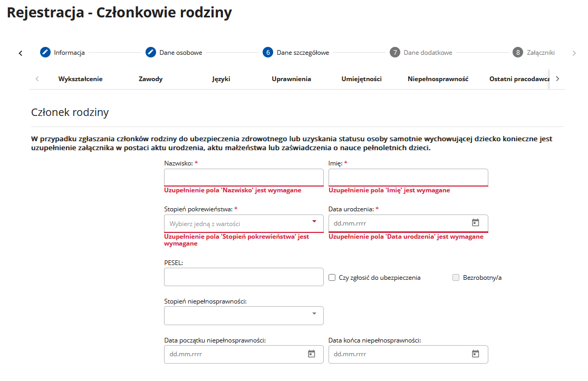This screenshot has height=381, width=588.
Task: Click the Informacja step label
Action: tap(69, 53)
